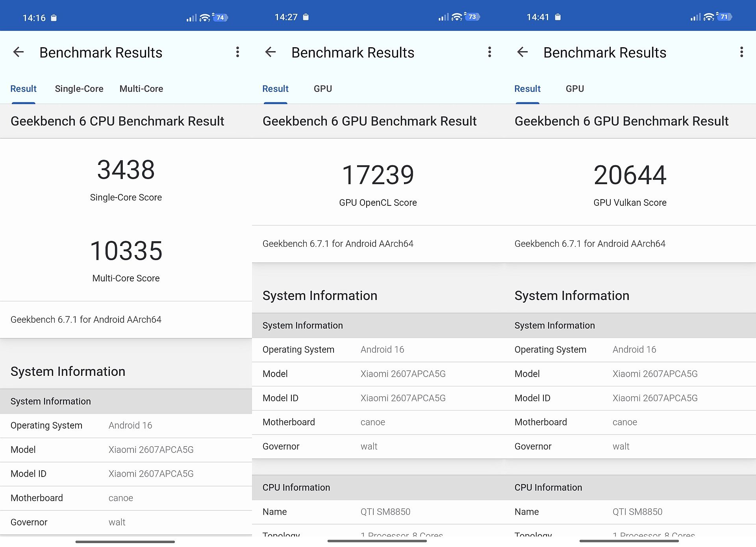Tap Geekbench 6.7.1 version text on Vulkan screen
Image resolution: width=756 pixels, height=547 pixels.
coord(590,244)
